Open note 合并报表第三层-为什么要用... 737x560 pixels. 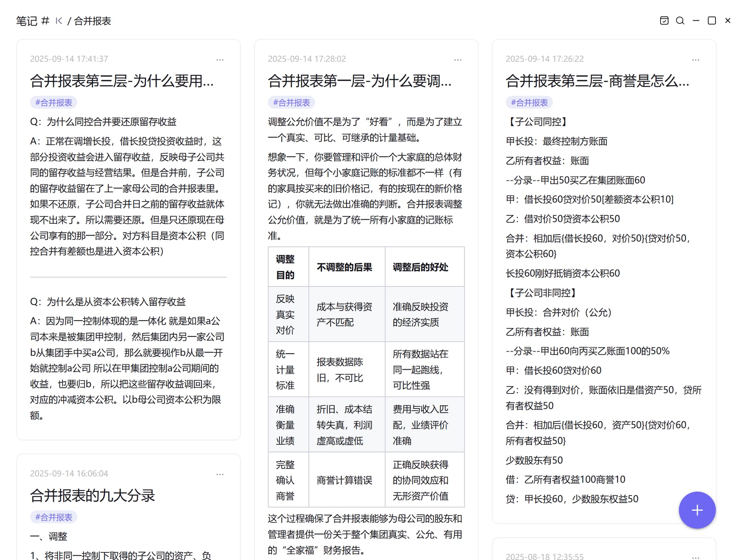(x=122, y=81)
